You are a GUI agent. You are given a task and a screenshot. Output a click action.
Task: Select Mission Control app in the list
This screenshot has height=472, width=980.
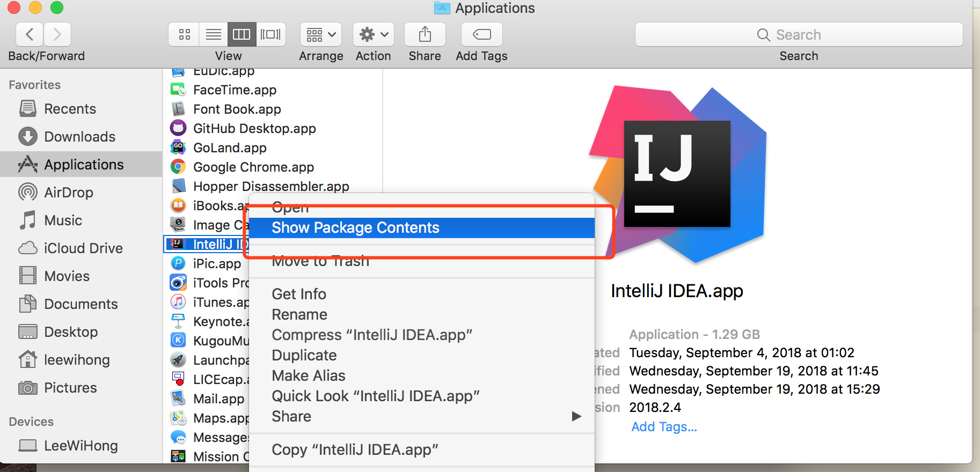click(x=207, y=457)
